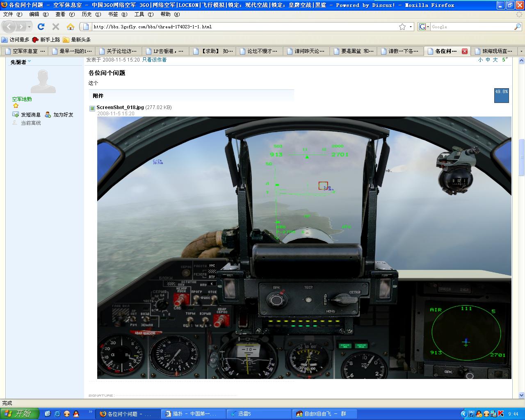
Task: Click the 49.8% zoom indicator box
Action: click(501, 95)
